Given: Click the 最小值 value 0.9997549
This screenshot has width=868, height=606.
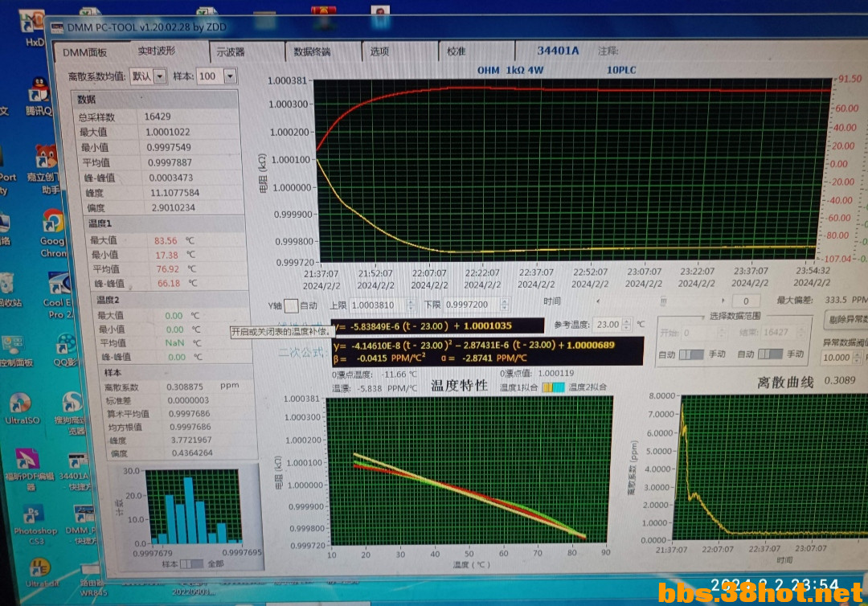Looking at the screenshot, I should [x=169, y=147].
